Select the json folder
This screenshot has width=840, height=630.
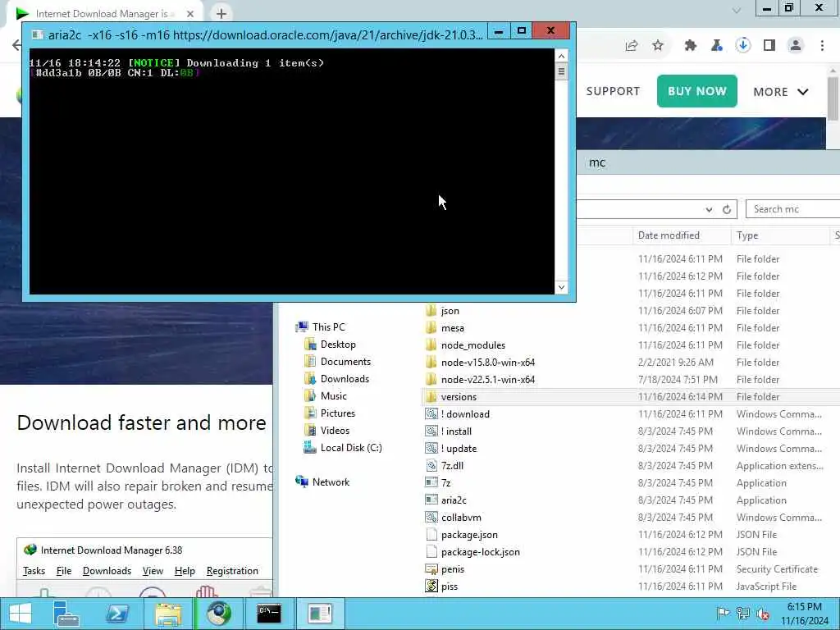[450, 311]
